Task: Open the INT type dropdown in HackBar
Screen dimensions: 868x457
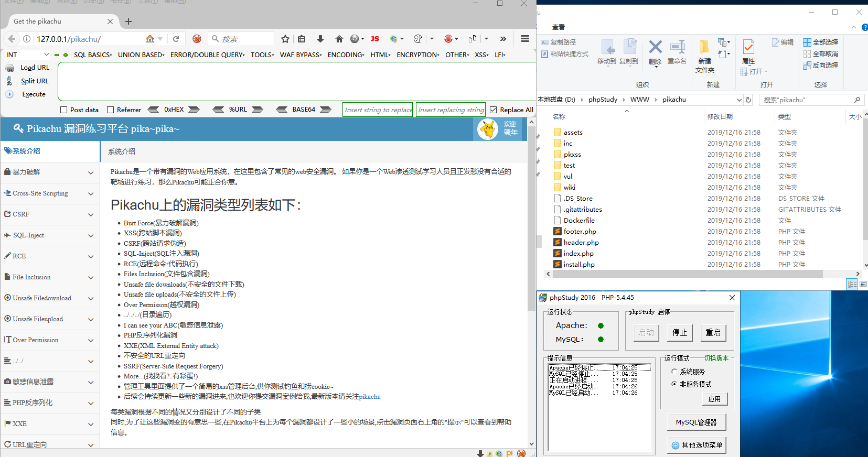Action: (x=27, y=55)
